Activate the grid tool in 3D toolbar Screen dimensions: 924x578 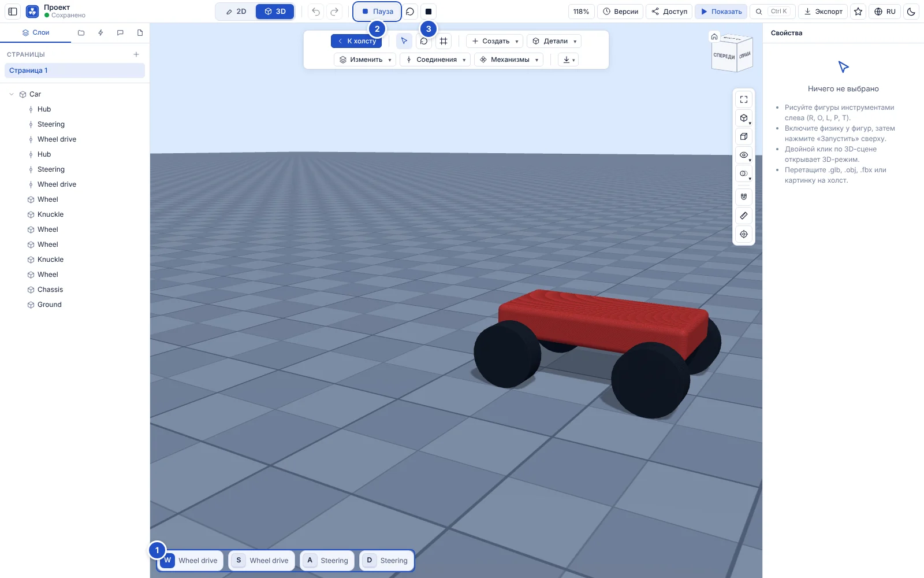[444, 41]
